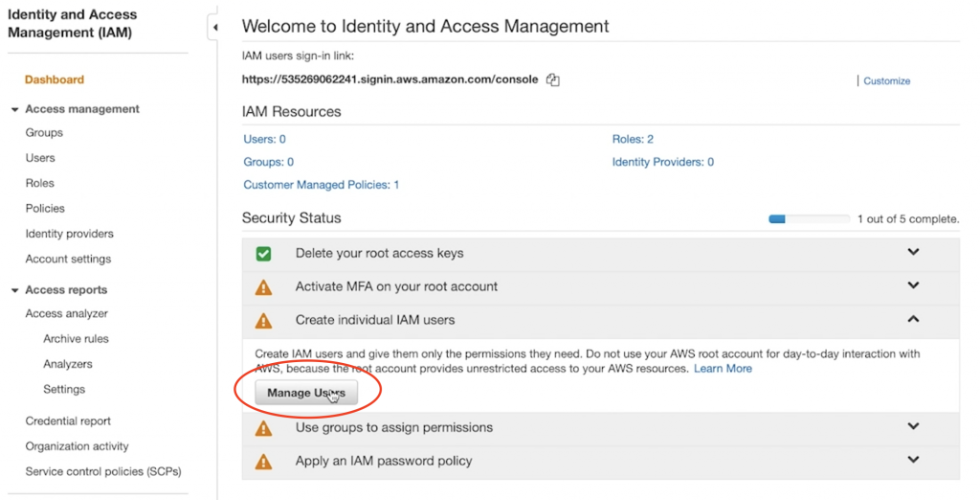980x500 pixels.
Task: Open Dashboard in the sidebar
Action: pos(55,80)
